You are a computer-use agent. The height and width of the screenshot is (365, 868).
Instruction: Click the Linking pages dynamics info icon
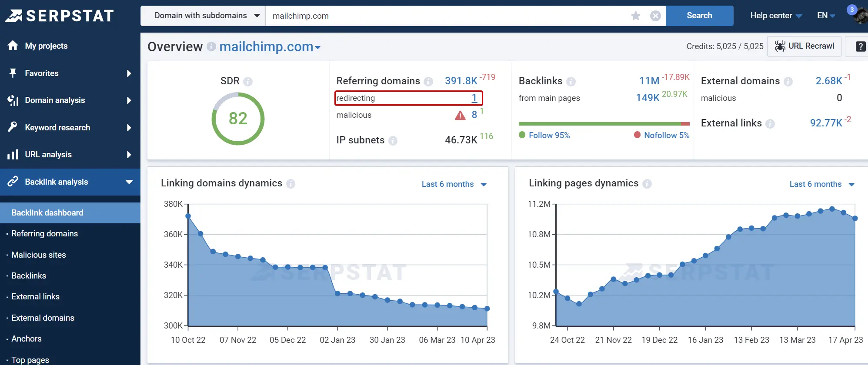[x=647, y=184]
